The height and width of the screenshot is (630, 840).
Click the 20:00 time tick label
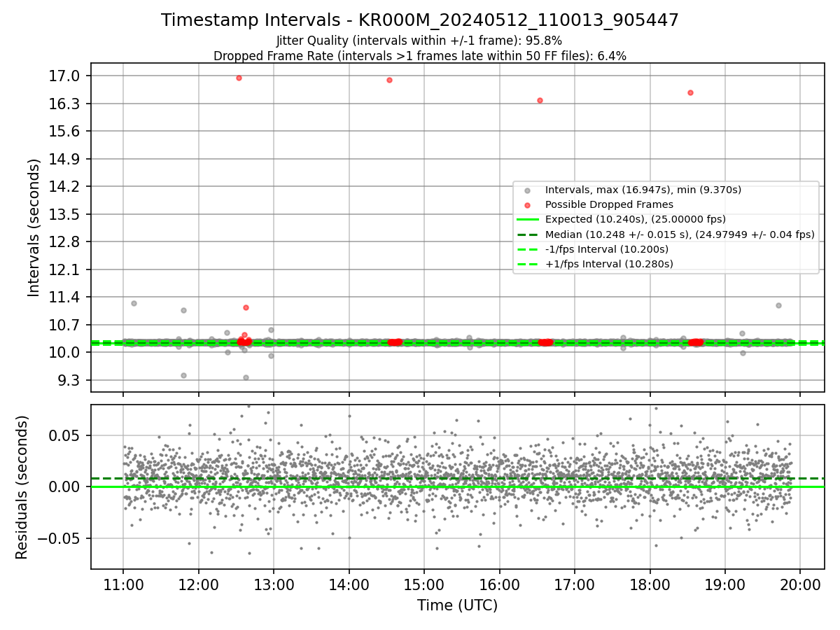[x=800, y=585]
